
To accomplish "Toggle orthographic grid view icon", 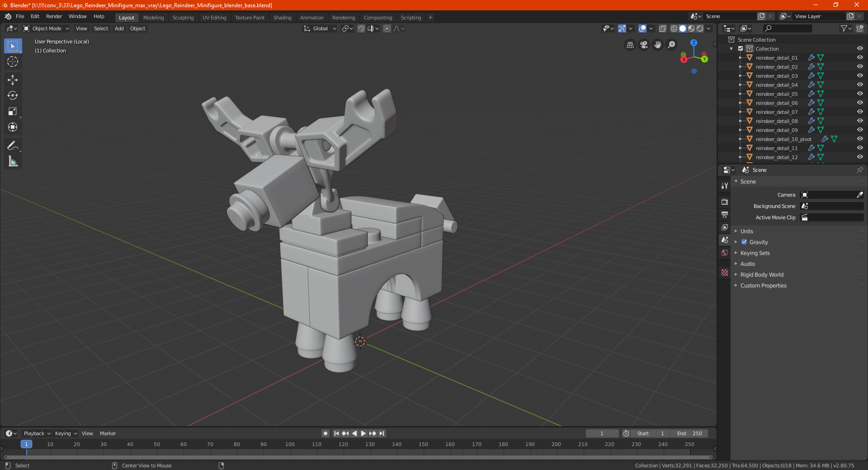I will [630, 45].
